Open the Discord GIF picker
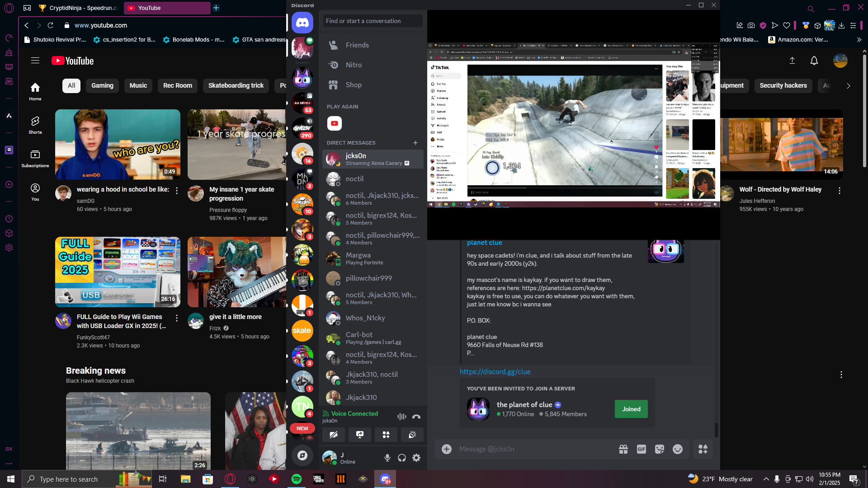 click(x=641, y=449)
